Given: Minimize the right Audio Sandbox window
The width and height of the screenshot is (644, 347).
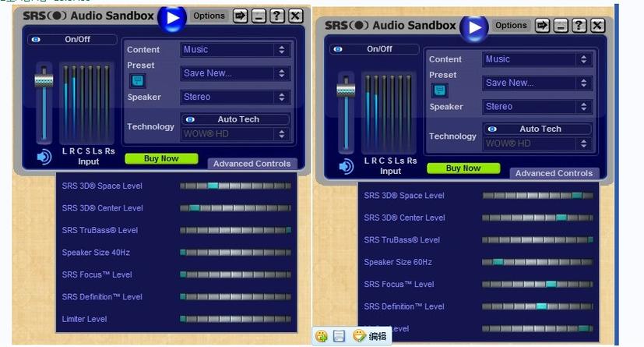Looking at the screenshot, I should (561, 26).
